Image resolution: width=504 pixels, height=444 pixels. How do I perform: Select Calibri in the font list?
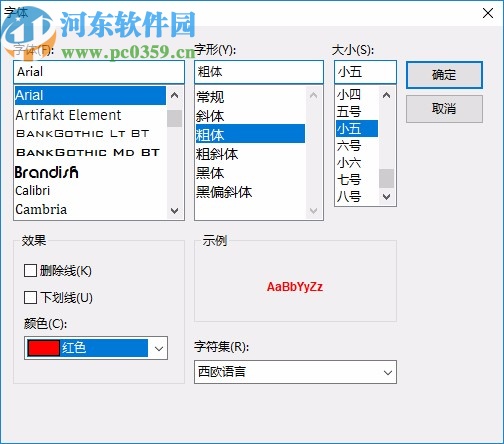[x=90, y=191]
